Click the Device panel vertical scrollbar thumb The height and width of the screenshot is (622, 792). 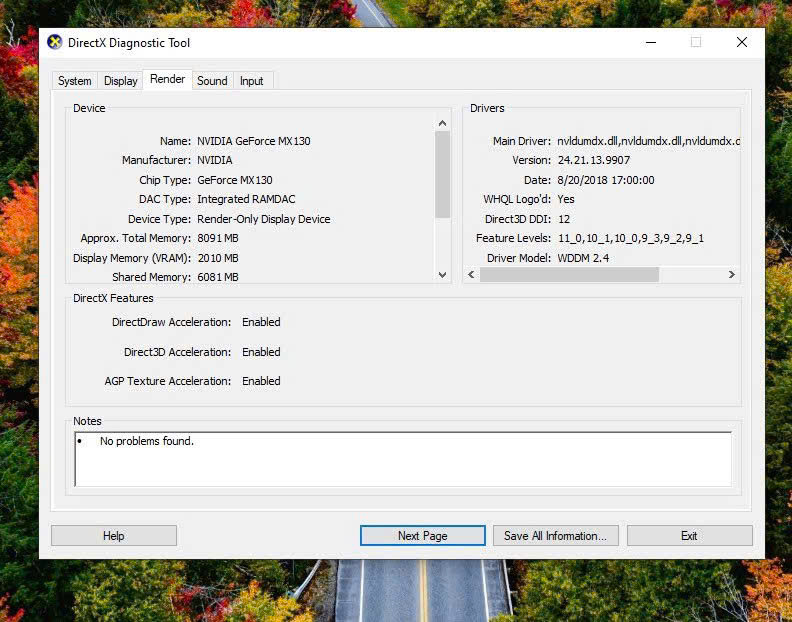click(x=442, y=174)
